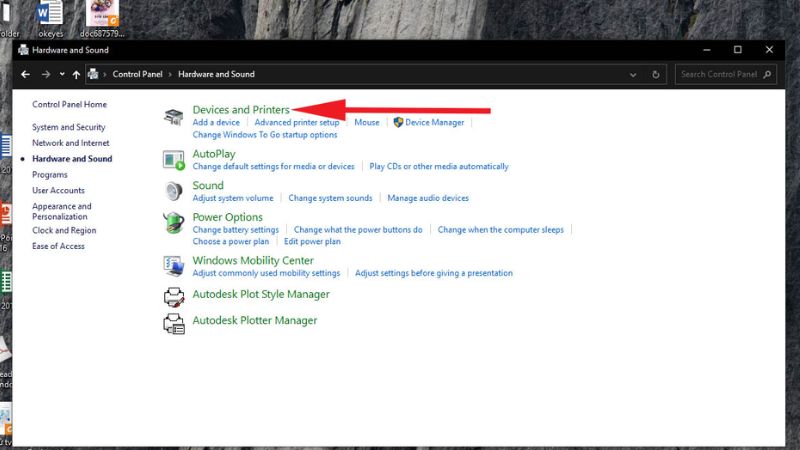
Task: Click the Autodesk Plotter Manager icon
Action: [174, 322]
